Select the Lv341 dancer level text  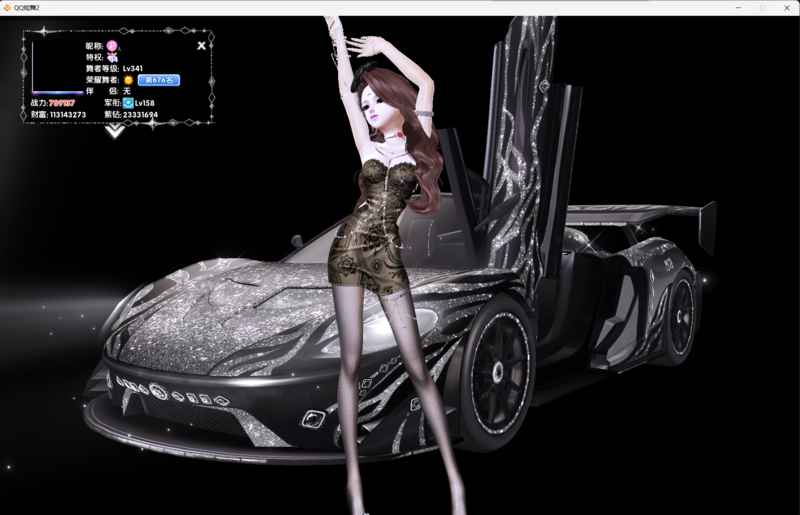coord(133,68)
